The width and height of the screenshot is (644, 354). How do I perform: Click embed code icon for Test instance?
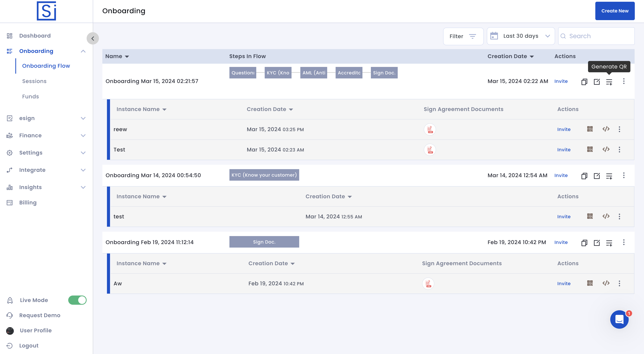click(x=606, y=149)
